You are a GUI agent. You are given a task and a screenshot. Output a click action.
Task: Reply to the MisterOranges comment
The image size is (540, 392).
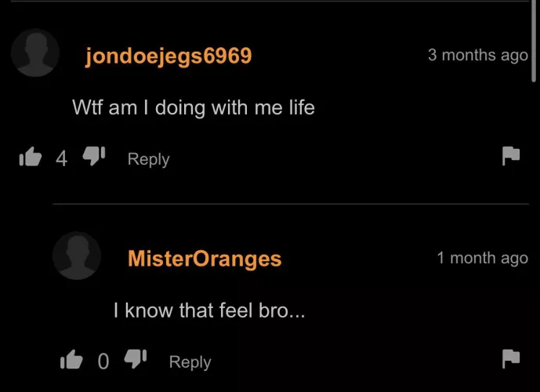click(x=190, y=362)
